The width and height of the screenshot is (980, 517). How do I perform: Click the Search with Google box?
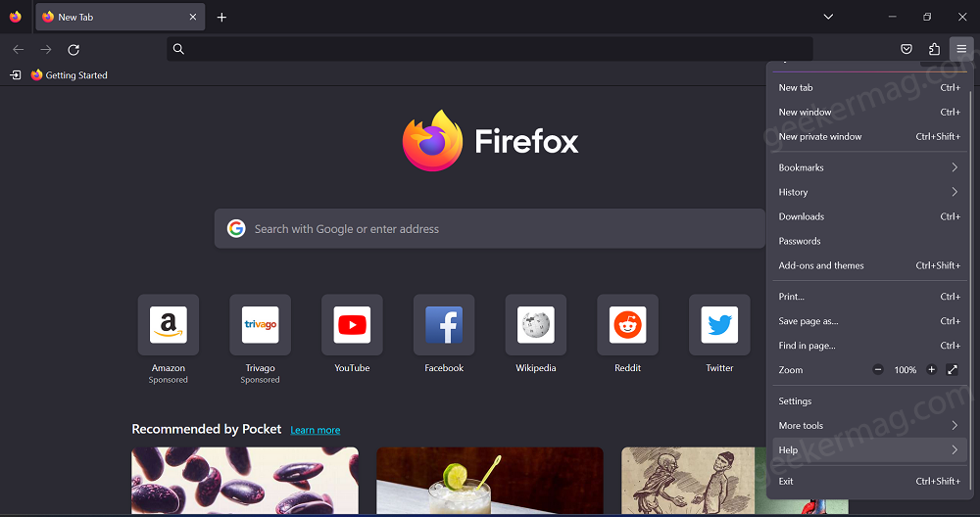[x=490, y=228]
